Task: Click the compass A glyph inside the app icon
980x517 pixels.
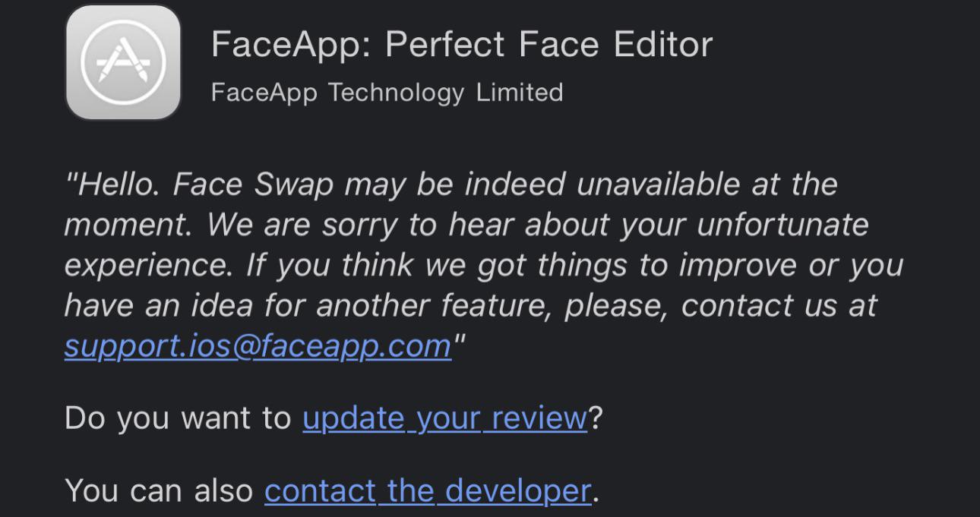Action: click(123, 62)
